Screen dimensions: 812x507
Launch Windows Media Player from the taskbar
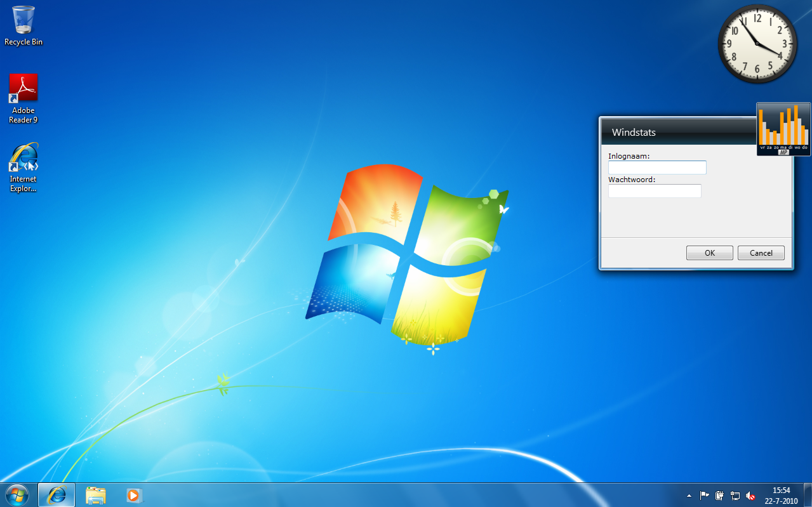[x=134, y=495]
